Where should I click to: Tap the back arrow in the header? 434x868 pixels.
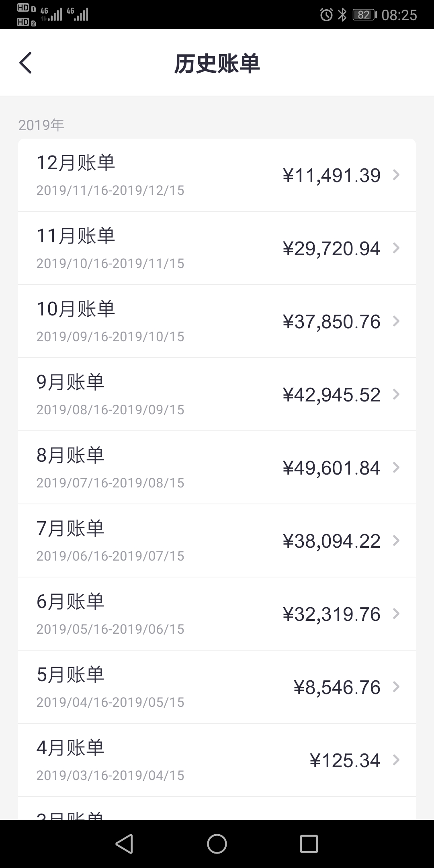[x=25, y=63]
